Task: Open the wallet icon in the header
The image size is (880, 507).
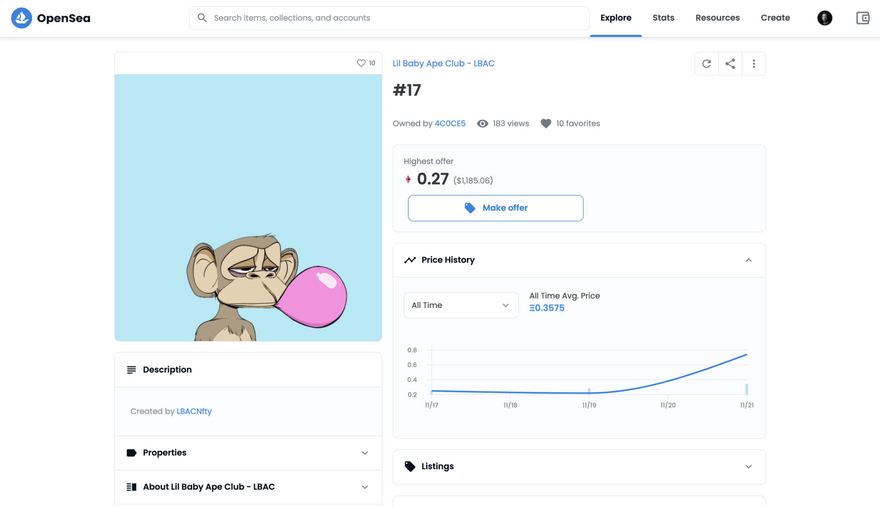Action: 863,18
